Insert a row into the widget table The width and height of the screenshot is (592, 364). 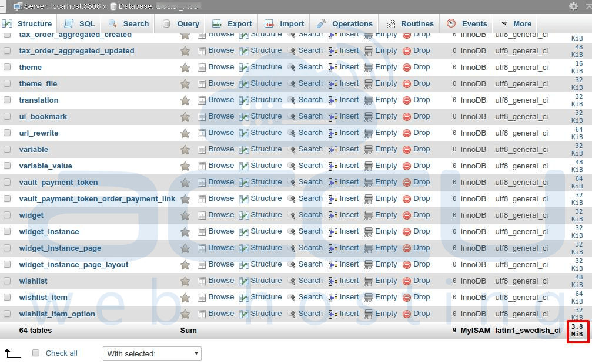tap(348, 215)
